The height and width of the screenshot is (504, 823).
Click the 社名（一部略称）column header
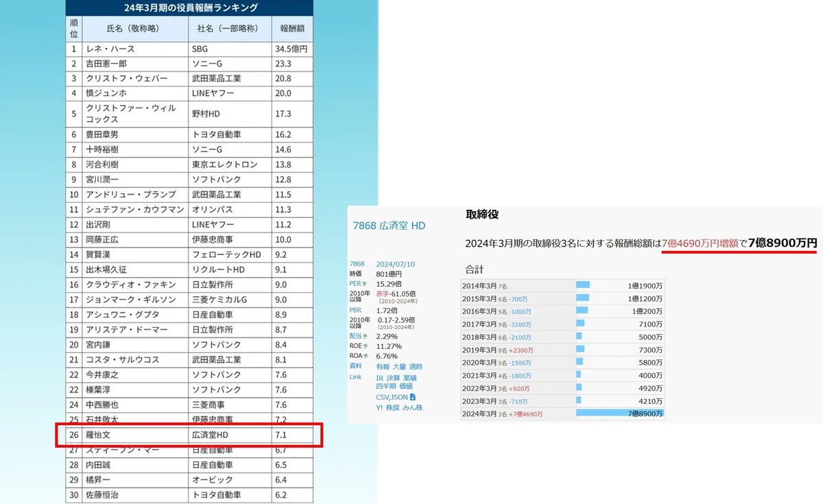coord(230,29)
